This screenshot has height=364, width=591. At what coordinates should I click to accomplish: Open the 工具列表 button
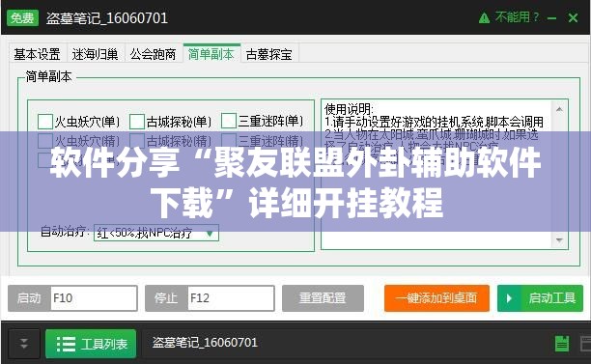tap(91, 344)
